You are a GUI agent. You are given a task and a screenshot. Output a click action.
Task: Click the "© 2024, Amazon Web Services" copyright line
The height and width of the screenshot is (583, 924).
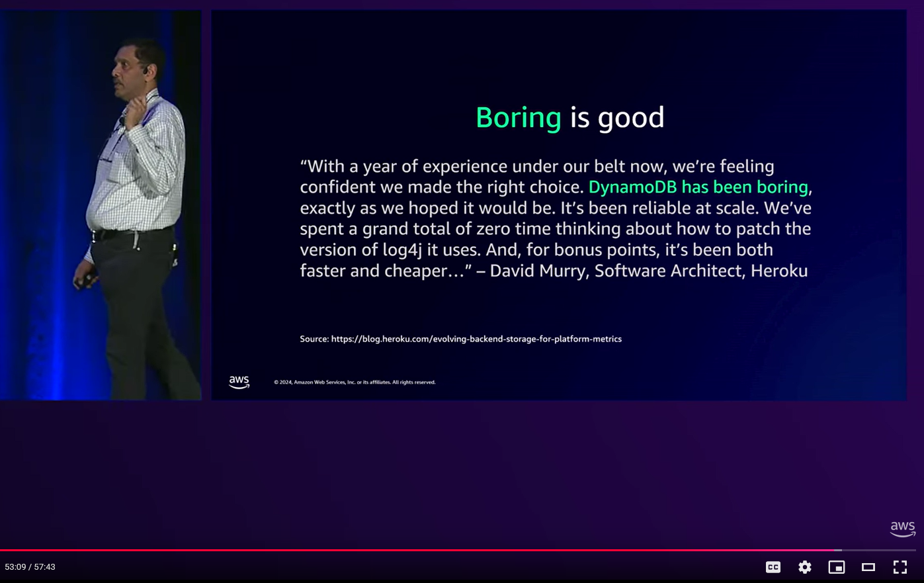point(355,382)
